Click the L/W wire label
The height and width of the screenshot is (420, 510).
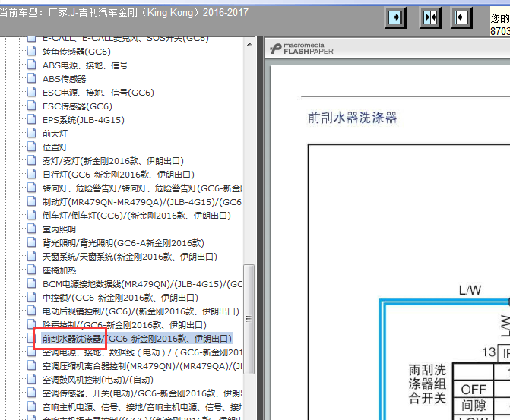click(x=470, y=290)
